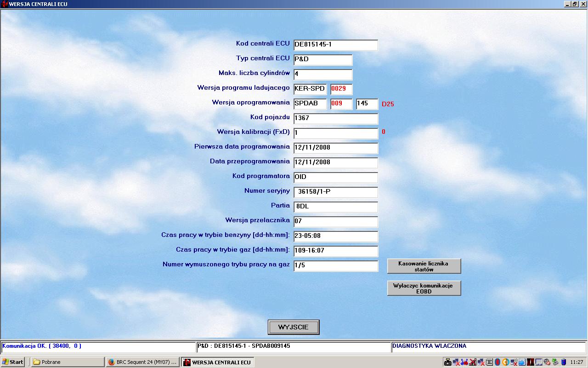This screenshot has height=368, width=588.
Task: Open the Start menu
Action: tap(12, 362)
